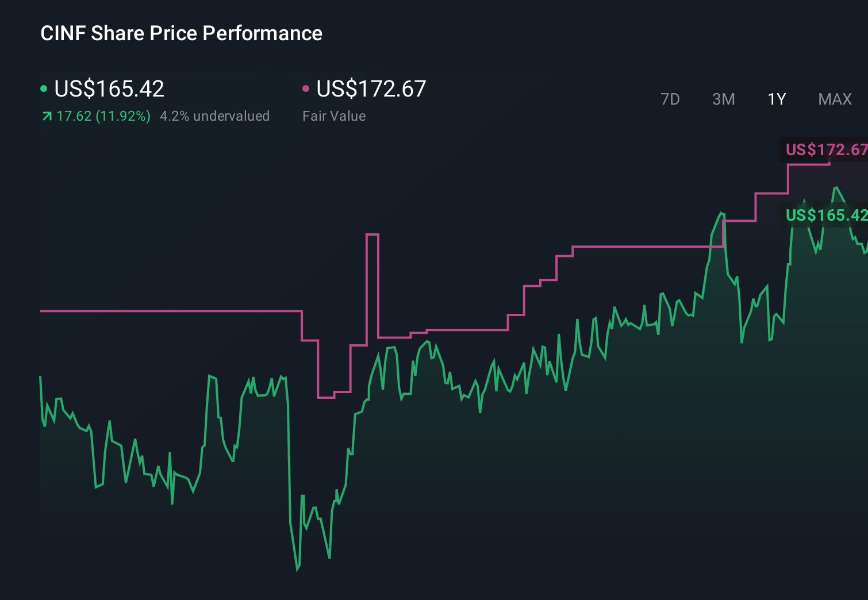This screenshot has width=868, height=600.
Task: Open the MAX time range view
Action: 834,99
